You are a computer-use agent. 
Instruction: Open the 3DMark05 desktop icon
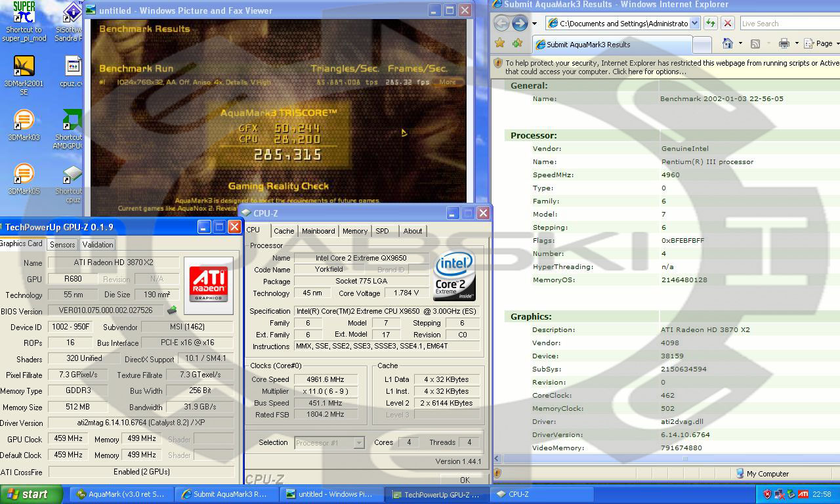click(24, 178)
